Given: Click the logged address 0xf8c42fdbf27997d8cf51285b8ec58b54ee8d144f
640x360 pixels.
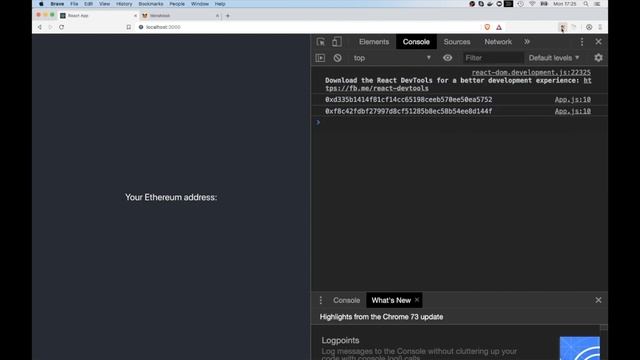Looking at the screenshot, I should point(409,111).
